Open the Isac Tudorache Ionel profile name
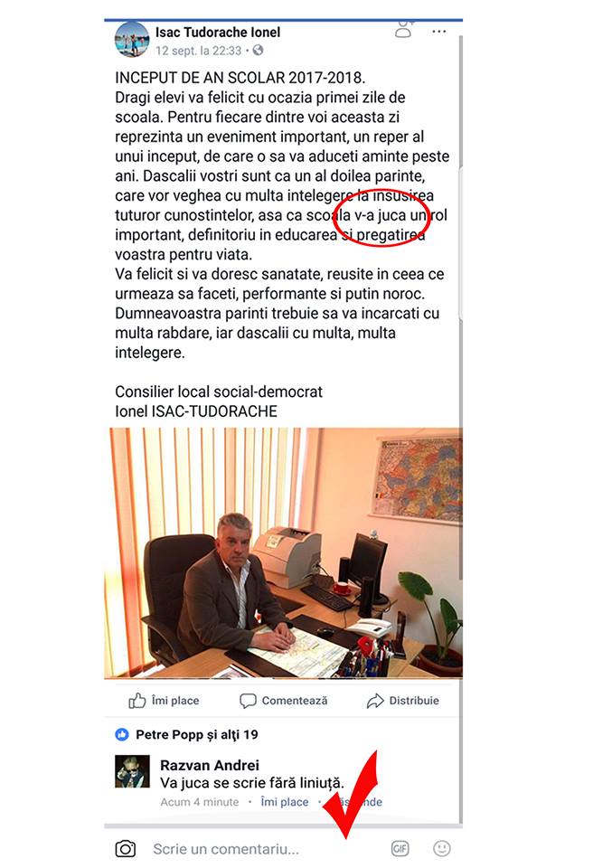The image size is (612, 868). click(218, 33)
